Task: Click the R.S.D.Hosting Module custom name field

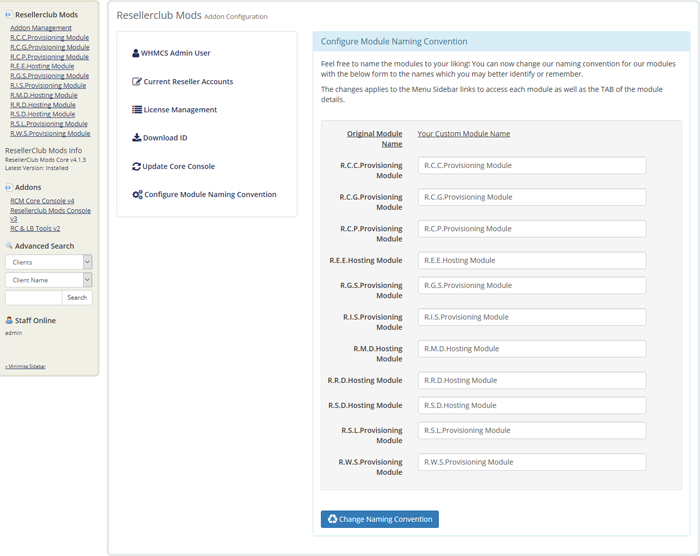Action: pyautogui.click(x=532, y=406)
